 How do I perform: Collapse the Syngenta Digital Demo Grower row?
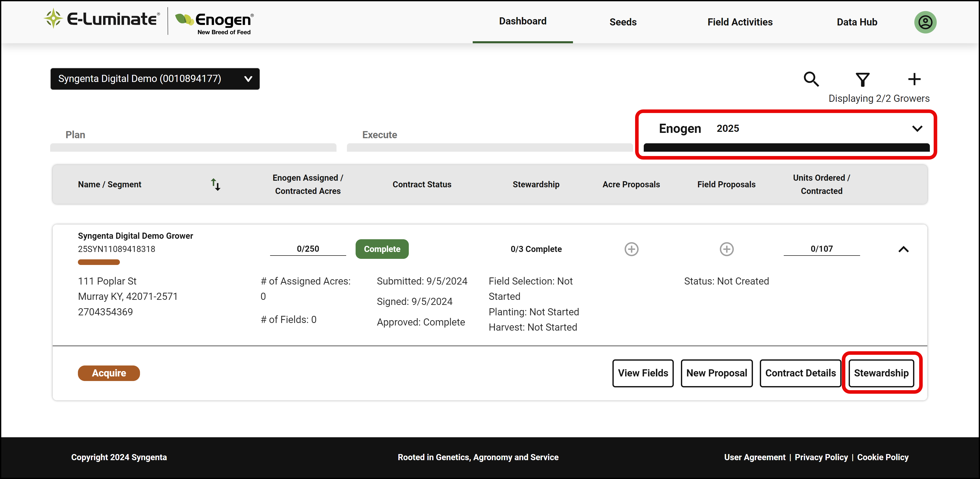point(904,249)
